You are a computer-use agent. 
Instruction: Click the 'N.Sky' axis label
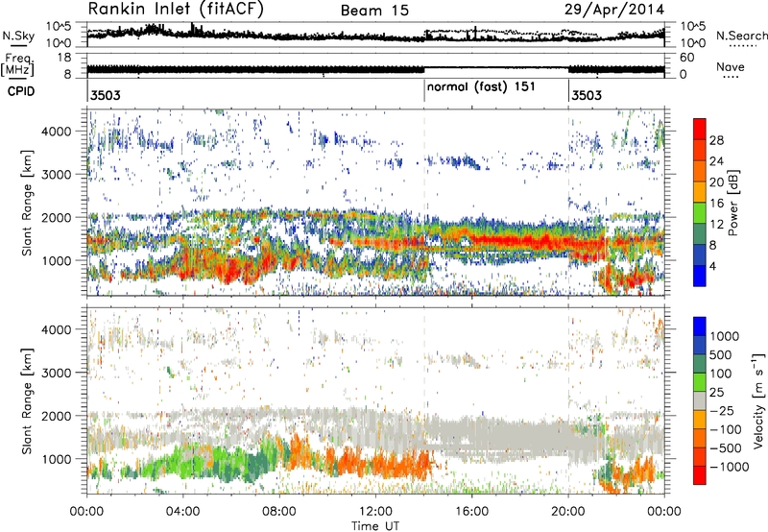coord(18,36)
